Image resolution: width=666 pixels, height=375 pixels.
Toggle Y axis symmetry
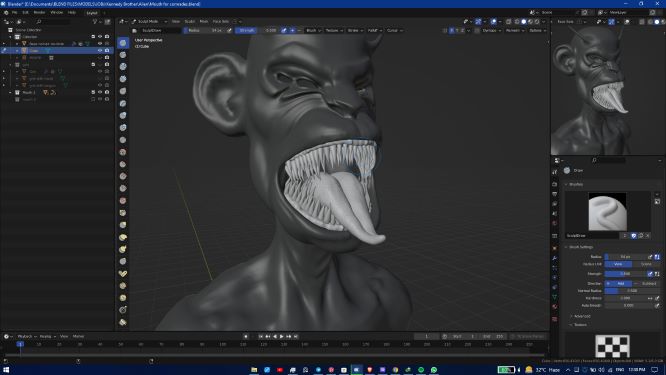[457, 31]
